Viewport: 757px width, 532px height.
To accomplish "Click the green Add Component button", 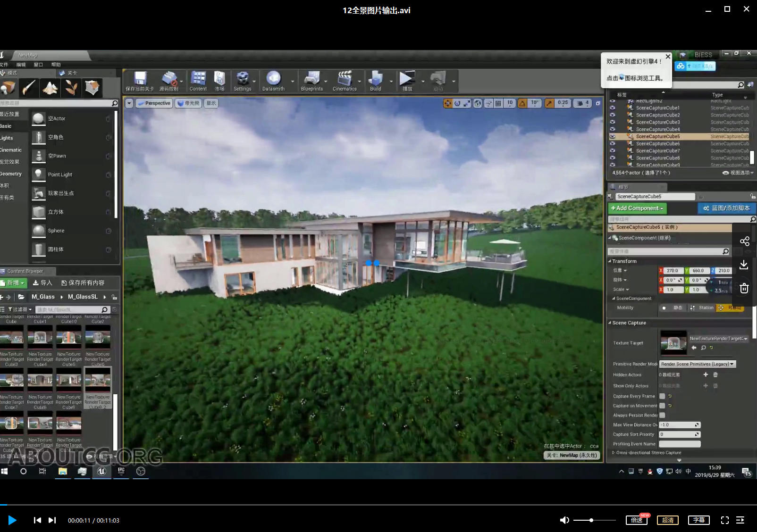I will (x=637, y=208).
